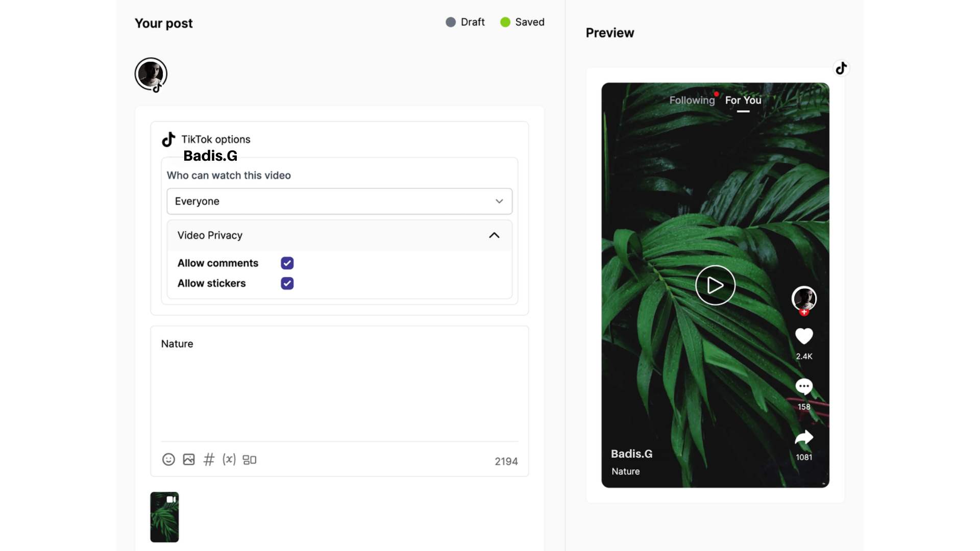Select the For You tab in preview
This screenshot has width=980, height=551.
pyautogui.click(x=743, y=100)
